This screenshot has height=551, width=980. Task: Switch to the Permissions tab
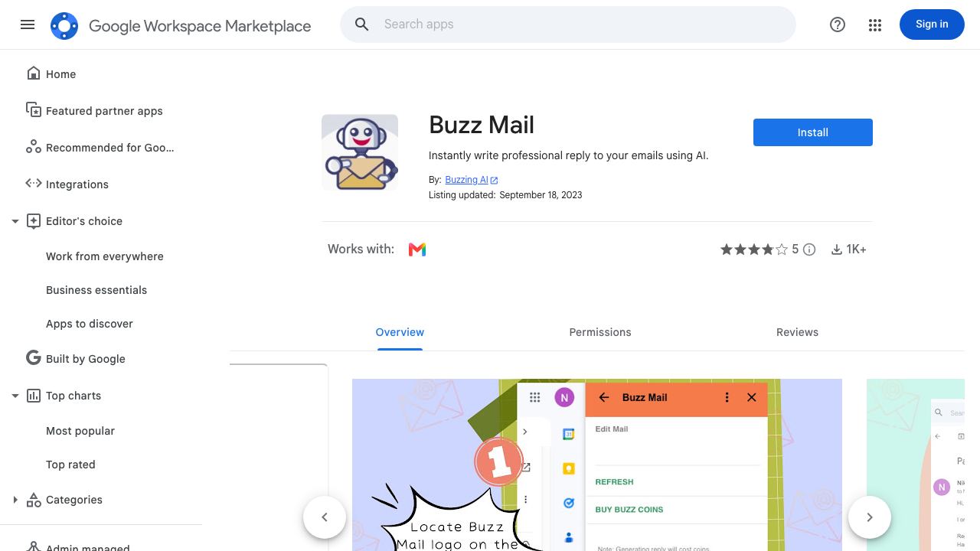click(x=600, y=332)
